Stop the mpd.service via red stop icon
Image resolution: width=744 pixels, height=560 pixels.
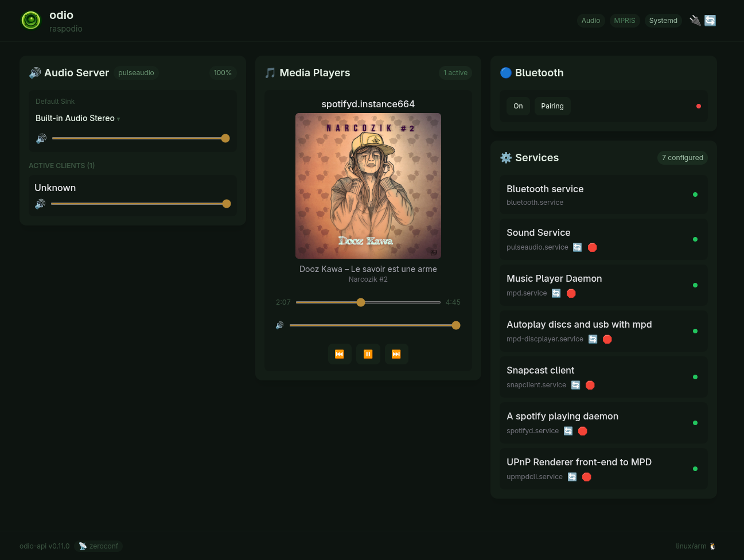coord(571,293)
